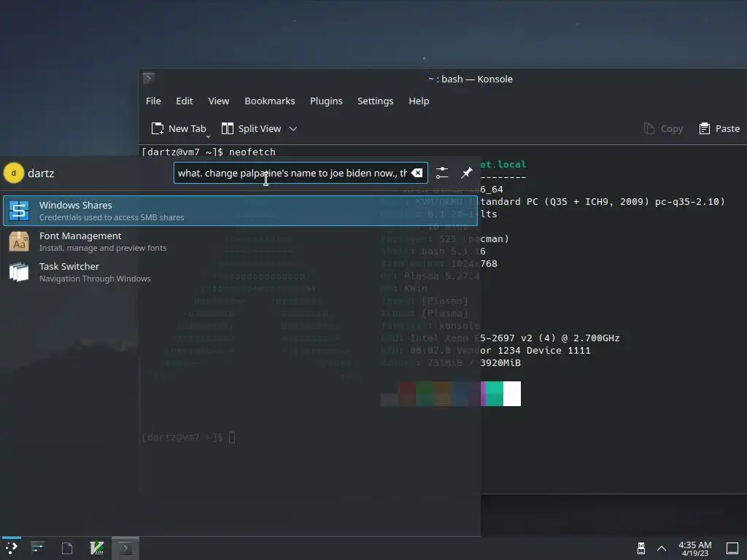Open the Application Launcher from taskbar

click(x=12, y=548)
